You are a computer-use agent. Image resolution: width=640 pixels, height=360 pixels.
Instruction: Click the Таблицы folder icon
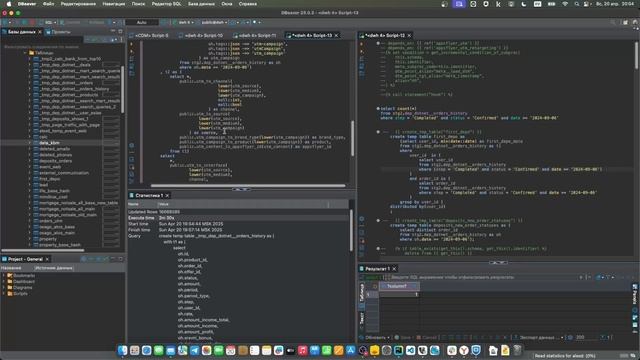31,53
